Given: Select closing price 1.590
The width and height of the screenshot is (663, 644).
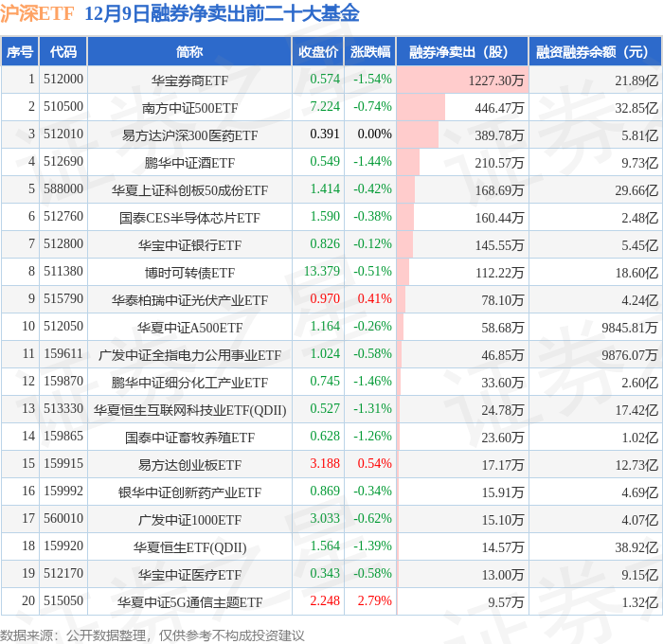Looking at the screenshot, I should [325, 216].
